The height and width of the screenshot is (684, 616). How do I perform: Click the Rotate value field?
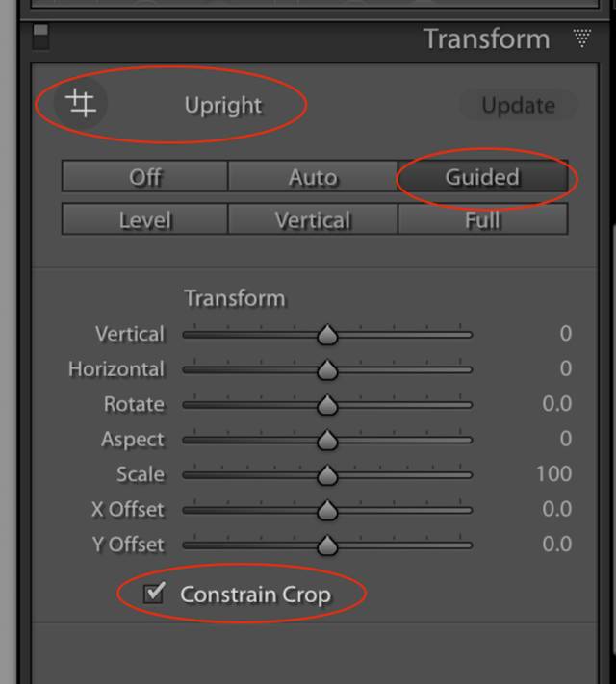click(556, 404)
